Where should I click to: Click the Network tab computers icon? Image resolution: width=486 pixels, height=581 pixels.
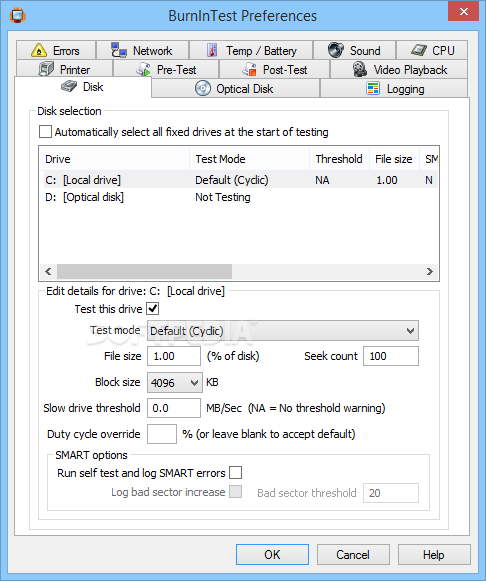coord(119,50)
